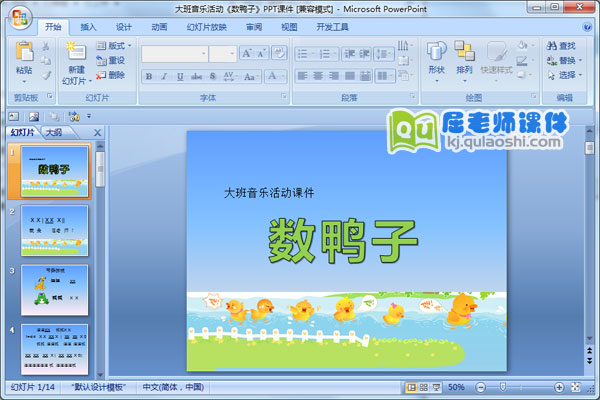Open the font color dropdown arrow
The image size is (600, 400).
click(x=283, y=76)
